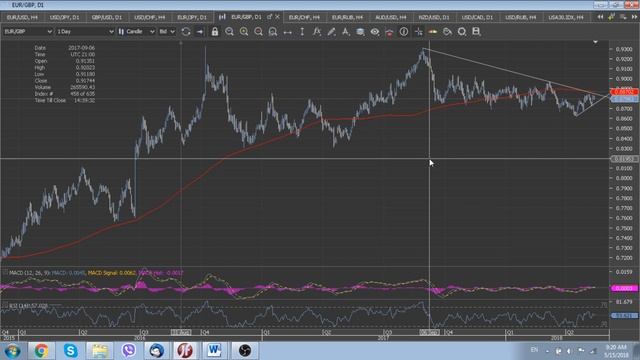Click the red alert bell icon
This screenshot has width=640, height=360.
tap(389, 32)
